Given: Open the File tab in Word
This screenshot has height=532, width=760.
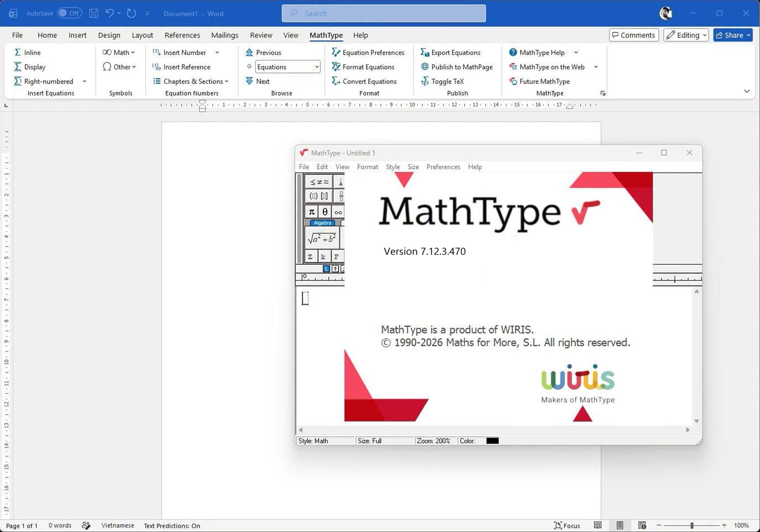Looking at the screenshot, I should pyautogui.click(x=17, y=35).
